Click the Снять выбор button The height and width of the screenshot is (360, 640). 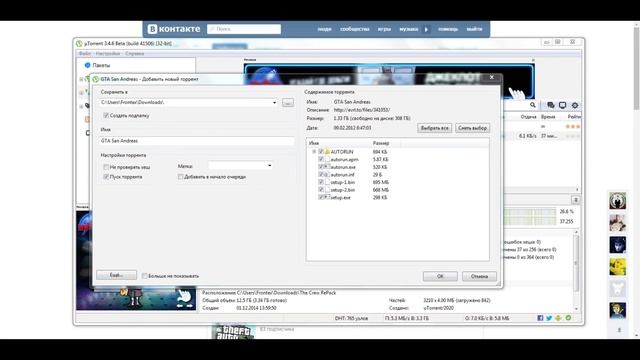click(472, 128)
